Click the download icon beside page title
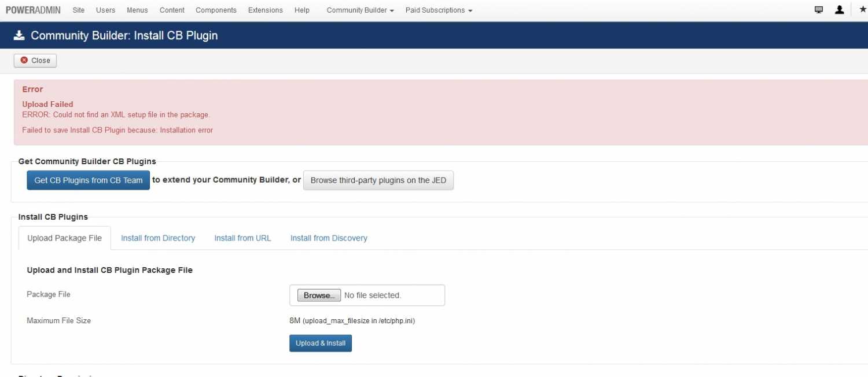Image resolution: width=868 pixels, height=377 pixels. click(x=19, y=35)
